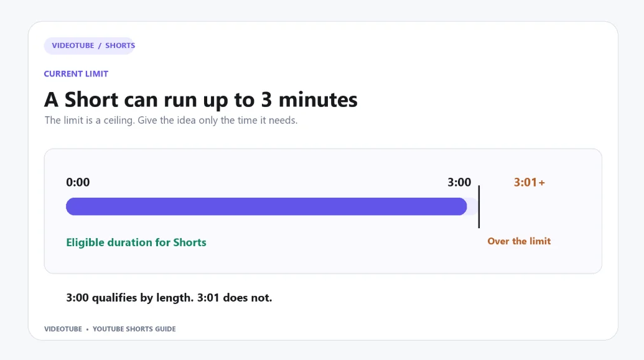Viewport: 644px width, 360px height.
Task: Click the VIDEOTUBE / SHORTS breadcrumb pill
Action: click(x=90, y=45)
